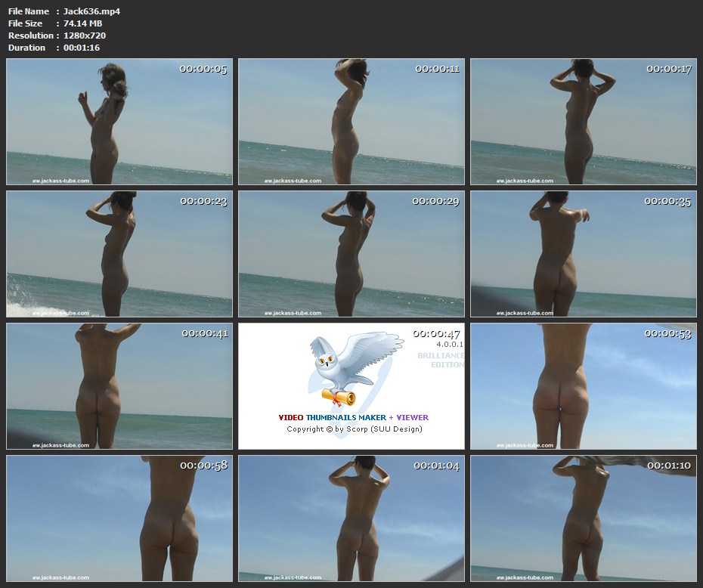Screen dimensions: 703x588
Task: Click the Video Thumbnails Maker + Viewer title
Action: tap(353, 417)
